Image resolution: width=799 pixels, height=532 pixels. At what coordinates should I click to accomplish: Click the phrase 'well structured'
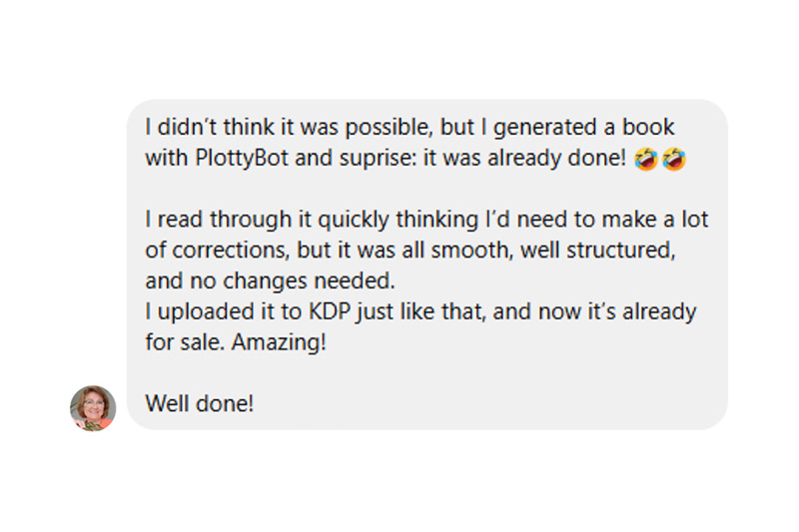(x=597, y=251)
